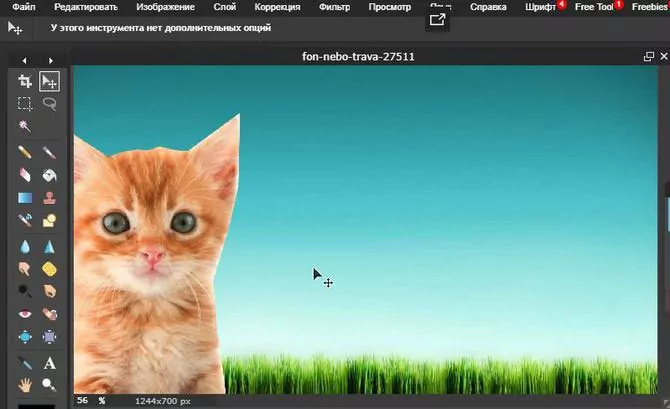Select the Red Eye Reduction tool
670x409 pixels.
[x=25, y=314]
